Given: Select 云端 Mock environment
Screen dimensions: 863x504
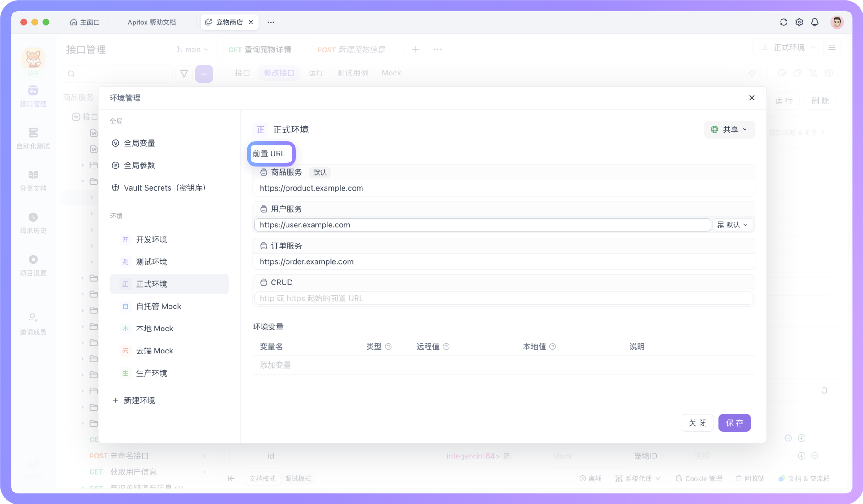Looking at the screenshot, I should (x=169, y=351).
